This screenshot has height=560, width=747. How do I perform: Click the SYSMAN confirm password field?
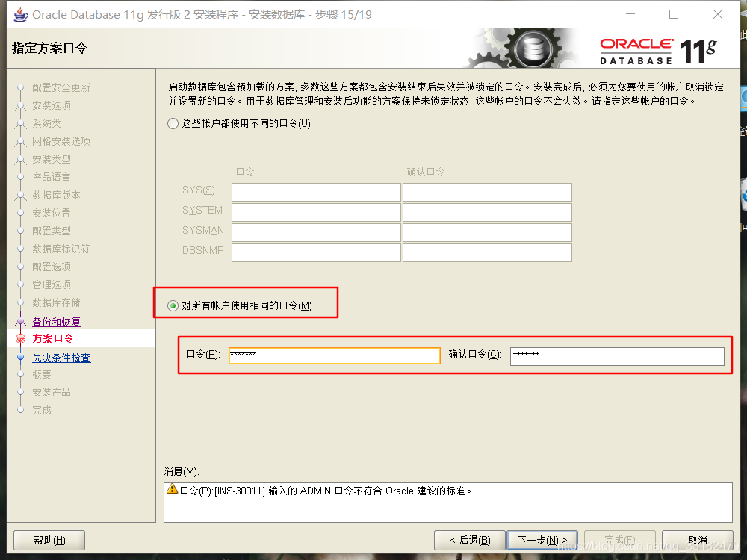point(487,232)
